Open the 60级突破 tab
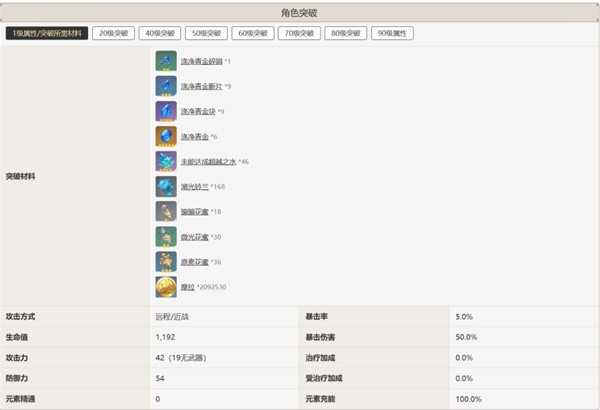This screenshot has height=410, width=600. [252, 33]
